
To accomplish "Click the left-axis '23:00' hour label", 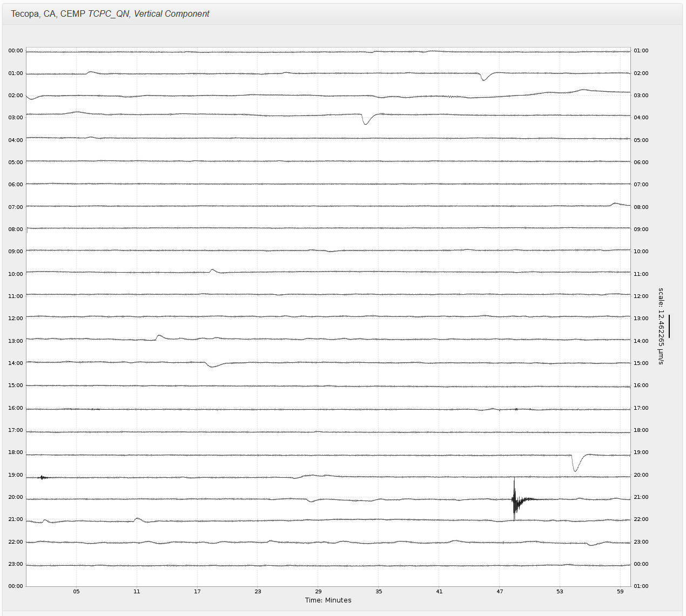I will pos(16,564).
